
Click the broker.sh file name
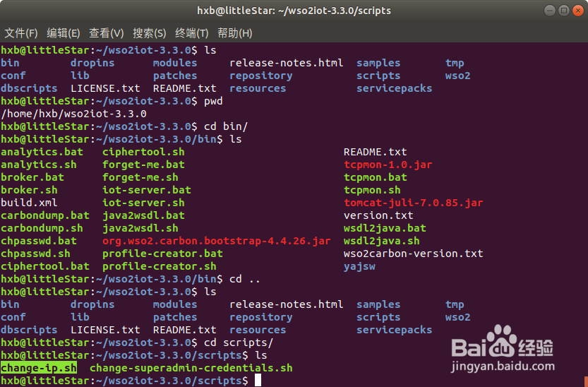(x=29, y=190)
